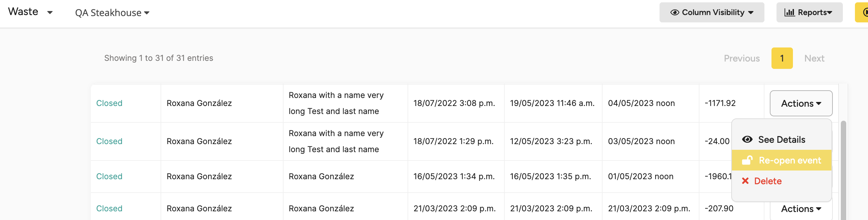The width and height of the screenshot is (868, 220).
Task: Click the unlock icon for Re-open event
Action: (747, 160)
